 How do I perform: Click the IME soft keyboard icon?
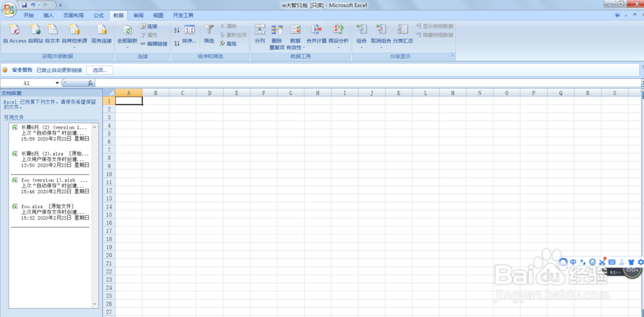pos(612,262)
